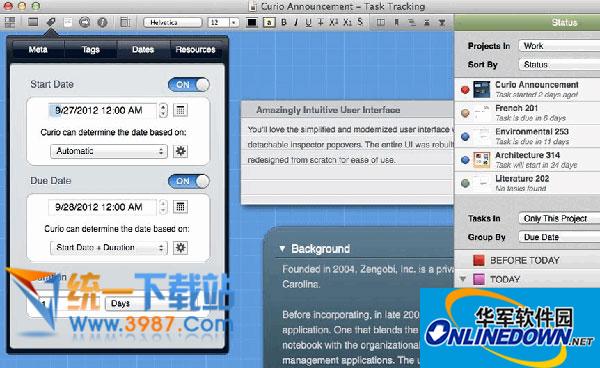Step the Start Date value stepper
Viewport: 600px width, 368px height.
163,111
